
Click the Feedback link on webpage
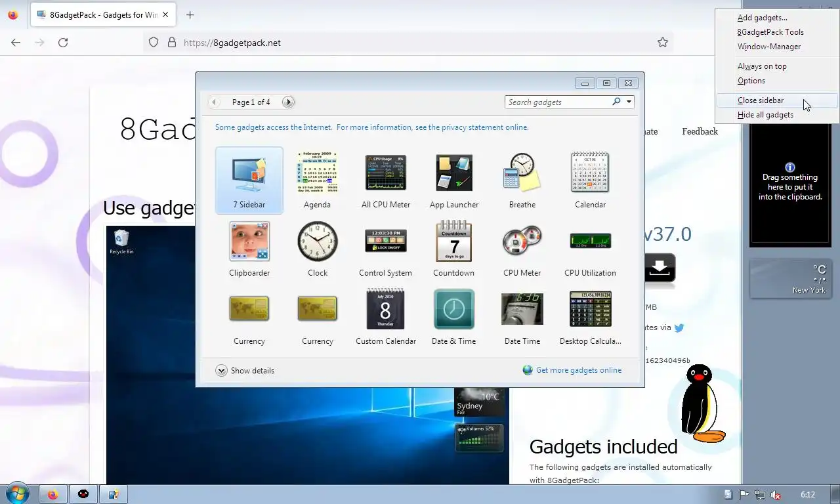[x=700, y=131]
